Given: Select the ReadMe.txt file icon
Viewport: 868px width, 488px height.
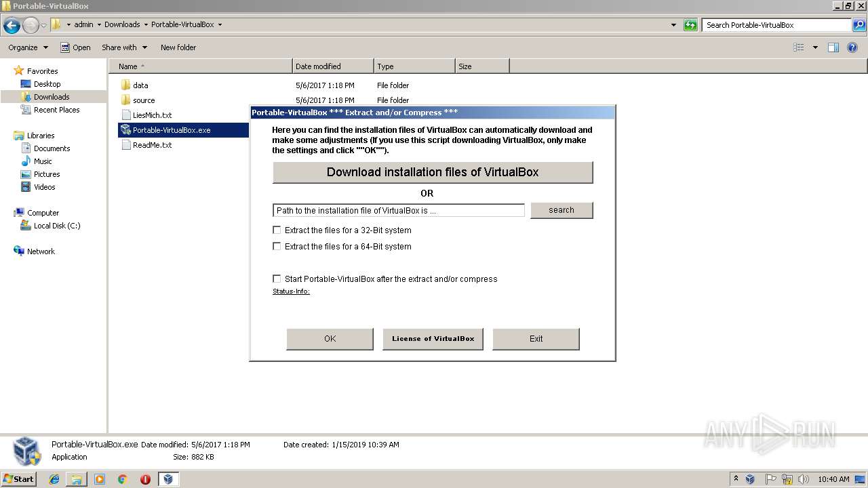Looking at the screenshot, I should [126, 145].
